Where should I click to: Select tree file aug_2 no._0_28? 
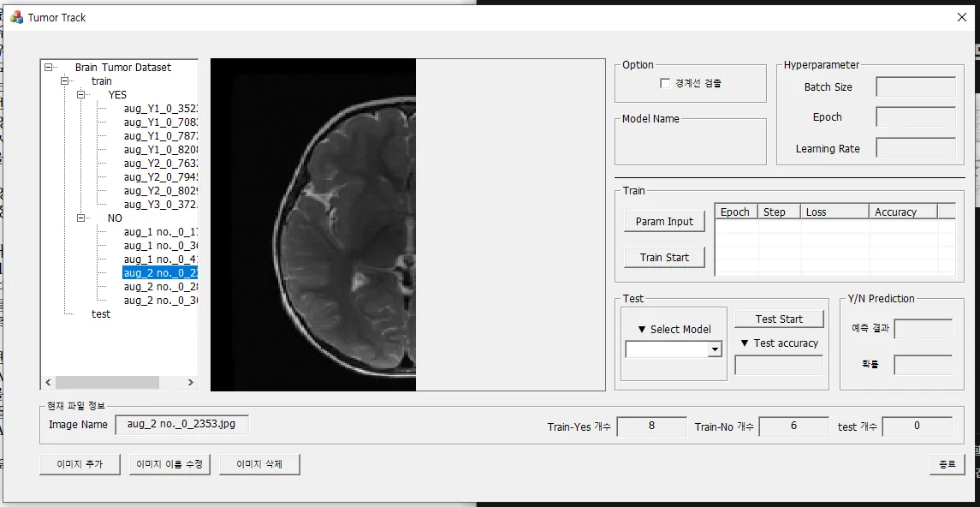161,287
